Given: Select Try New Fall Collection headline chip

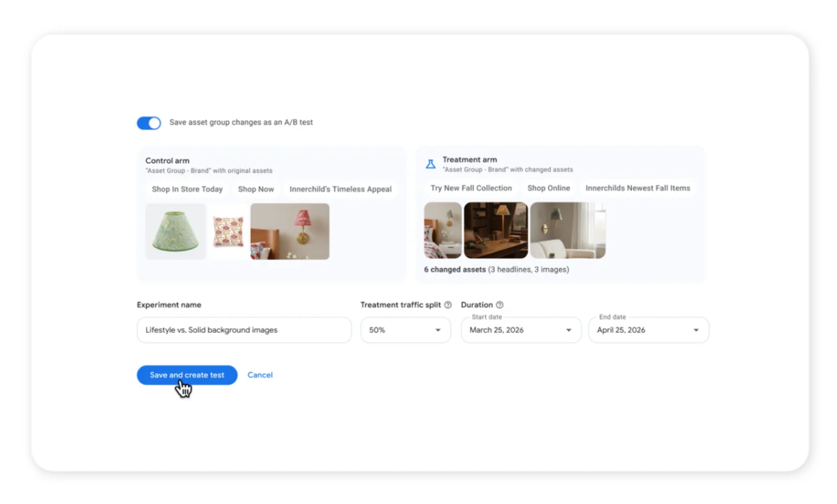Looking at the screenshot, I should 471,188.
